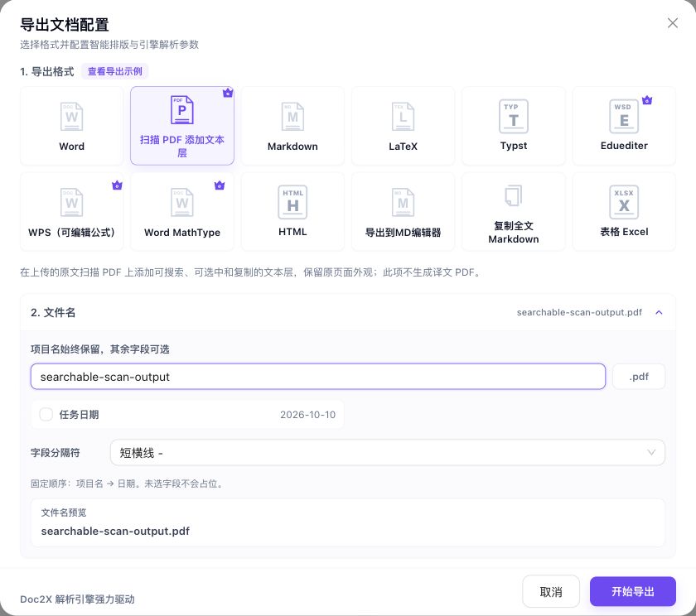Click the 开始导出 button
The height and width of the screenshot is (616, 696).
(632, 591)
